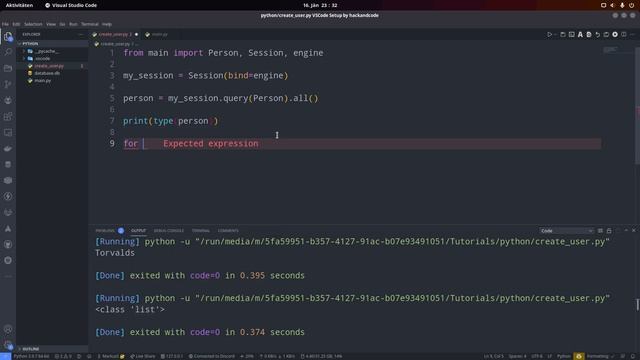Click the yellow highlighted status bar icon

click(579, 356)
